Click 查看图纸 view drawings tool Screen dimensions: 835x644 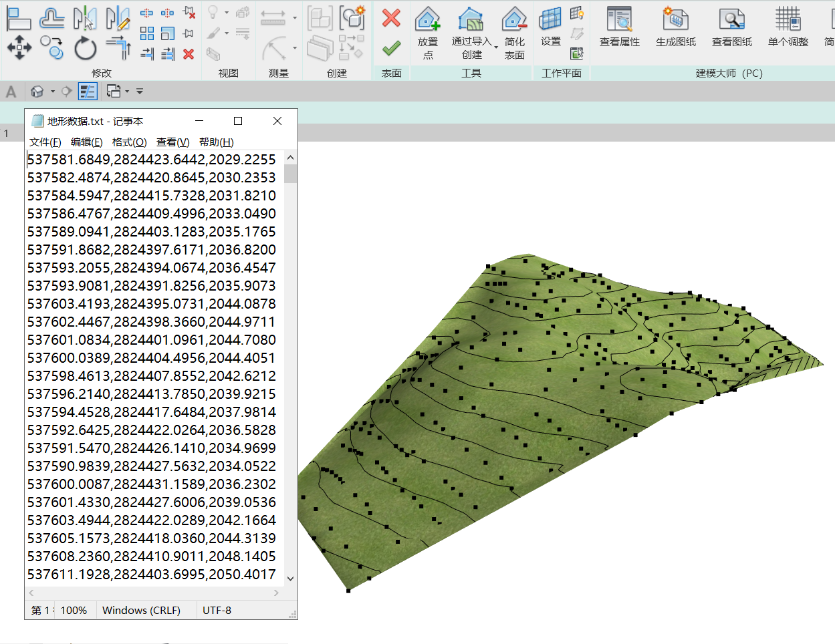[x=732, y=27]
